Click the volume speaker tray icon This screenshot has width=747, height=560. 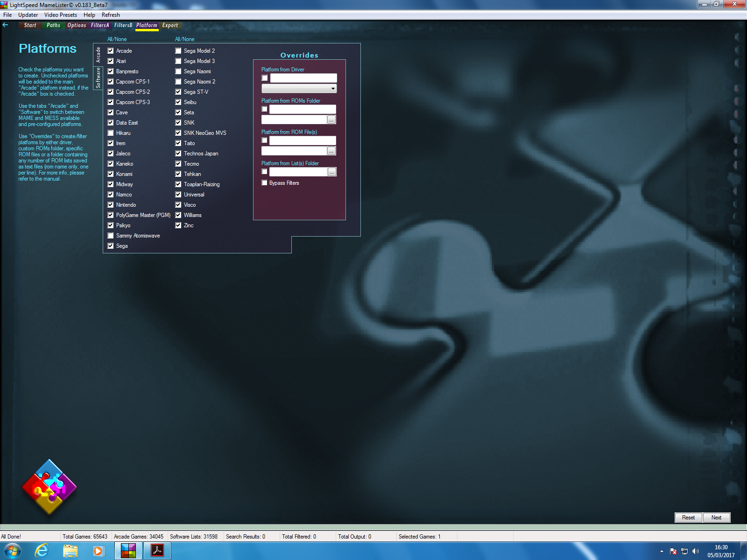pyautogui.click(x=696, y=551)
